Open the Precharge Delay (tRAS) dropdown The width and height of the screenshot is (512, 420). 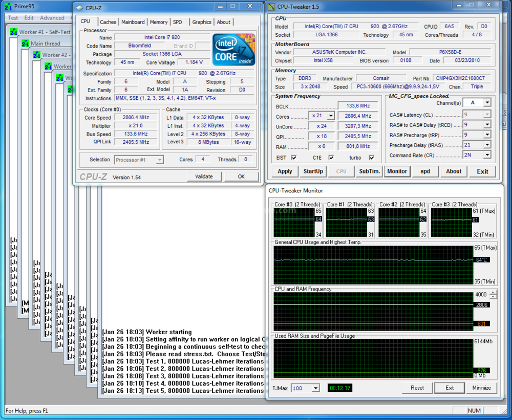(487, 145)
